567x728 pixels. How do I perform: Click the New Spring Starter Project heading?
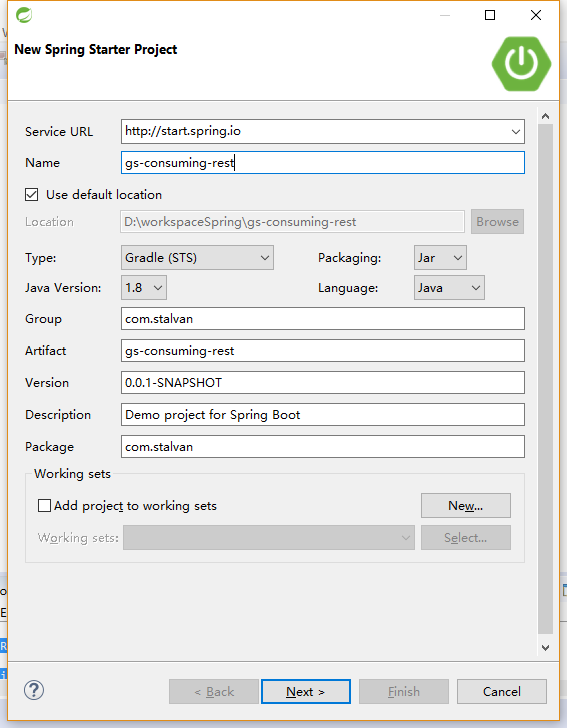pos(96,50)
